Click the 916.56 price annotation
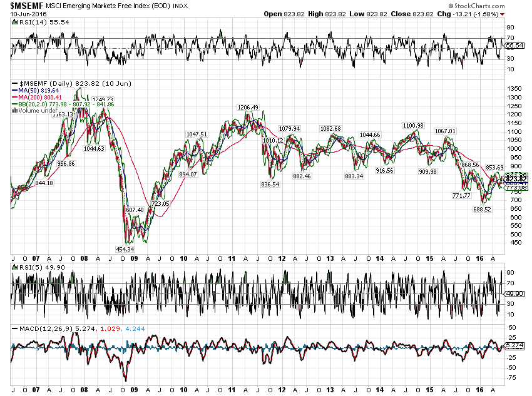 (x=384, y=171)
